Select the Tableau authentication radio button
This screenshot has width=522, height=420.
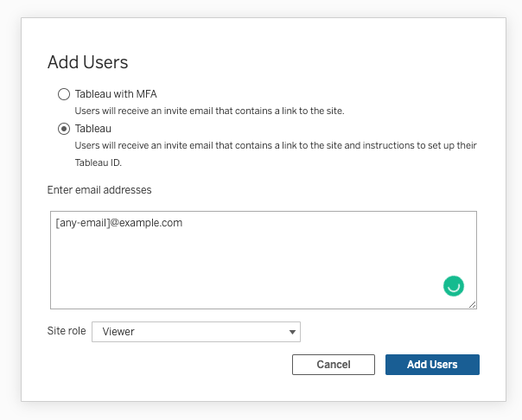coord(64,129)
